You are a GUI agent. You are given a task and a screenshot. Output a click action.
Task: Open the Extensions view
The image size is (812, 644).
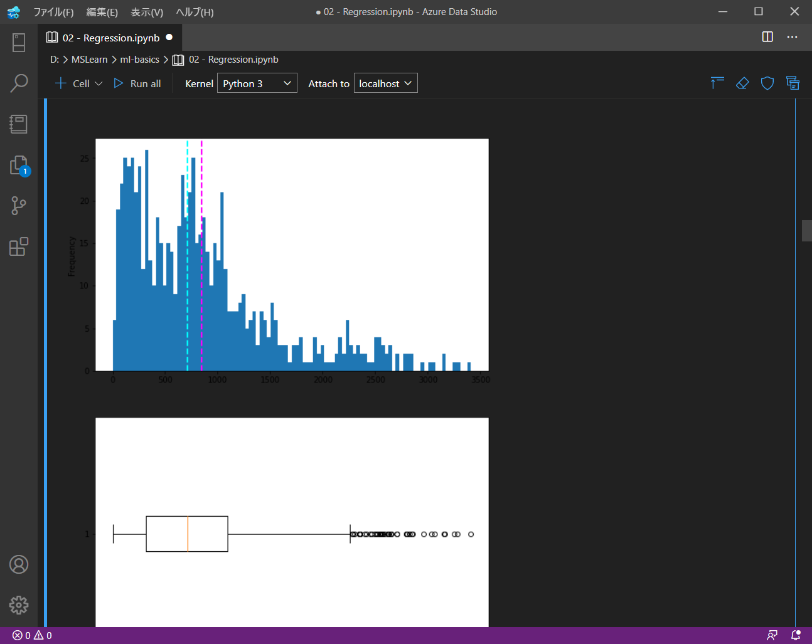tap(19, 246)
